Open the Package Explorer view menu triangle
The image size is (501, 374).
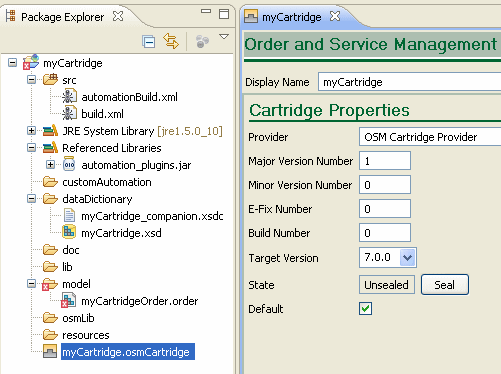click(x=224, y=37)
